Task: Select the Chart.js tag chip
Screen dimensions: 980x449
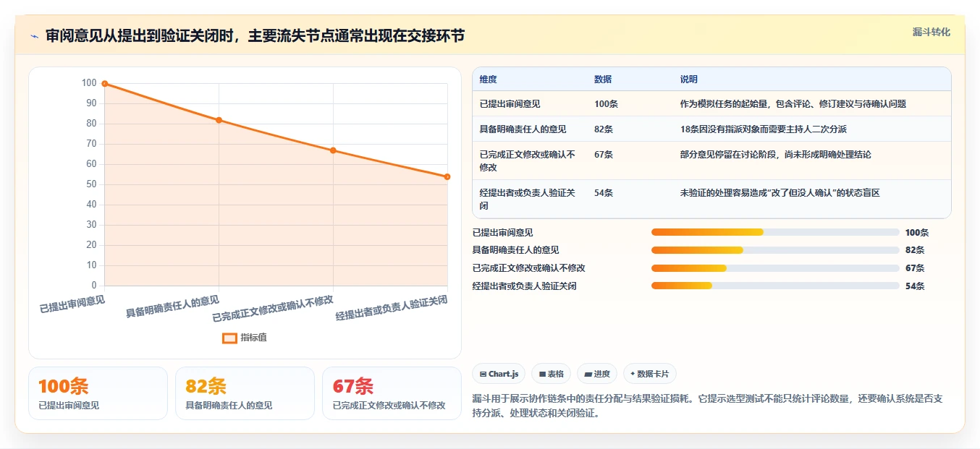Action: coord(499,374)
